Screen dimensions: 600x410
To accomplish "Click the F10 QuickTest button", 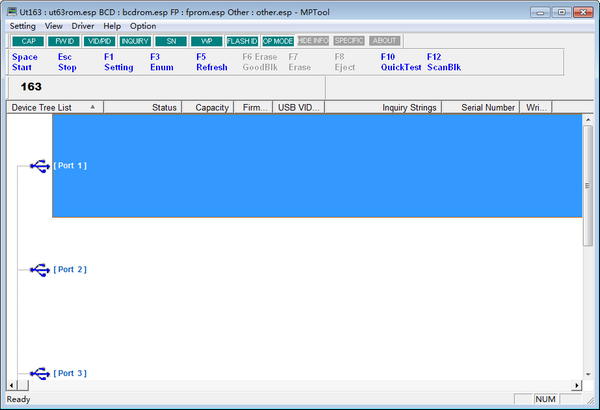I will coord(399,63).
